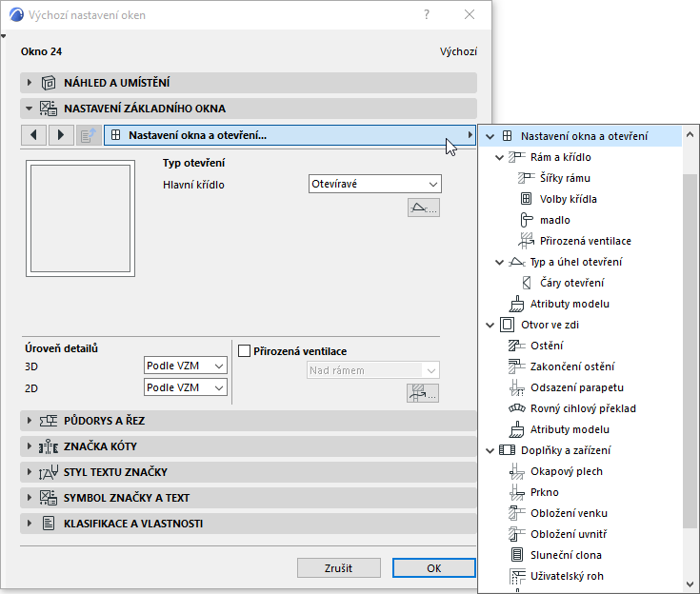Click the Obložení uvnitř icon
Image resolution: width=700 pixels, height=594 pixels.
click(x=516, y=534)
